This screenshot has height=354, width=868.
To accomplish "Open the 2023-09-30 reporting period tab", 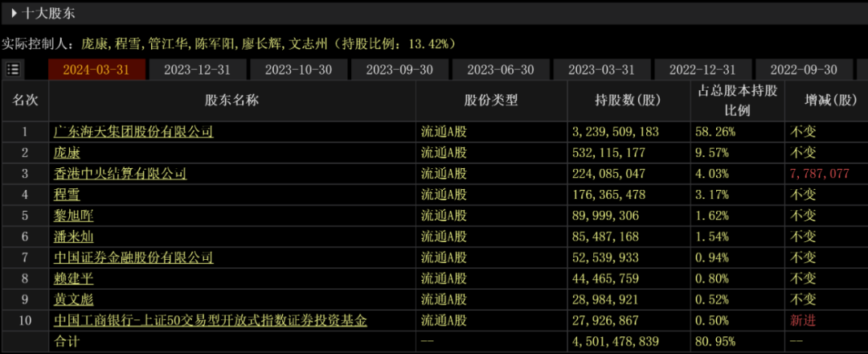I will pos(399,70).
